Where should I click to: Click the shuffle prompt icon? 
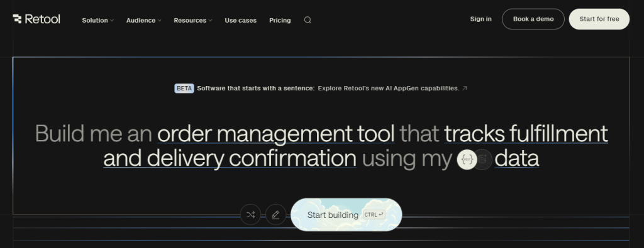(x=250, y=215)
